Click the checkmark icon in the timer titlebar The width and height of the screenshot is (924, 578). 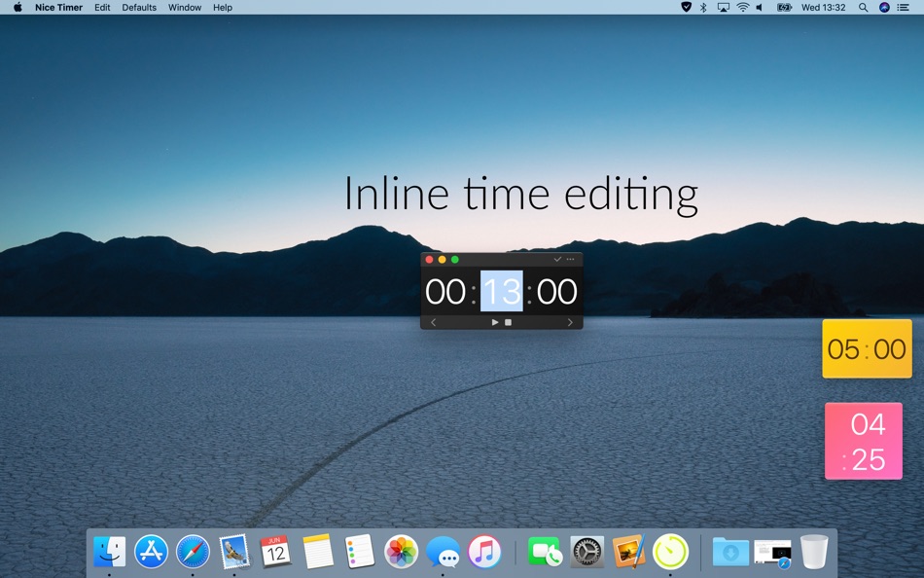(x=557, y=260)
